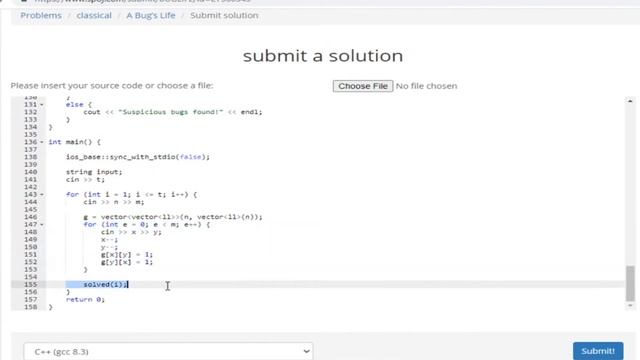Screen dimensions: 640x360
Task: Open the Problems breadcrumb link
Action: coord(41,16)
